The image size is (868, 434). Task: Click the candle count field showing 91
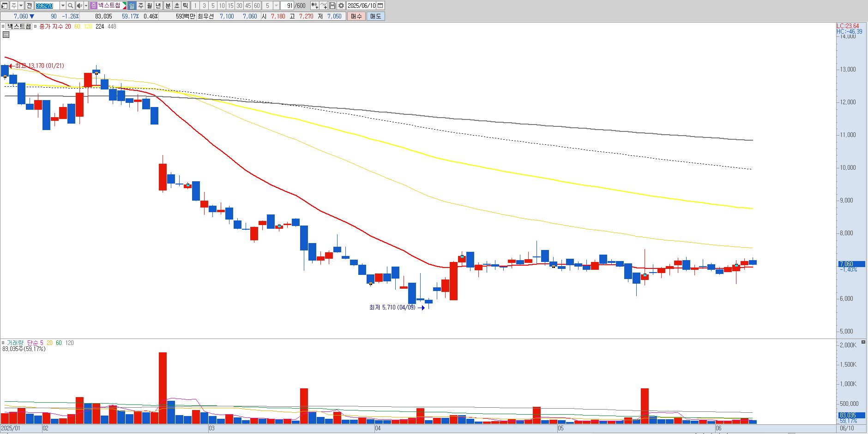pyautogui.click(x=288, y=6)
